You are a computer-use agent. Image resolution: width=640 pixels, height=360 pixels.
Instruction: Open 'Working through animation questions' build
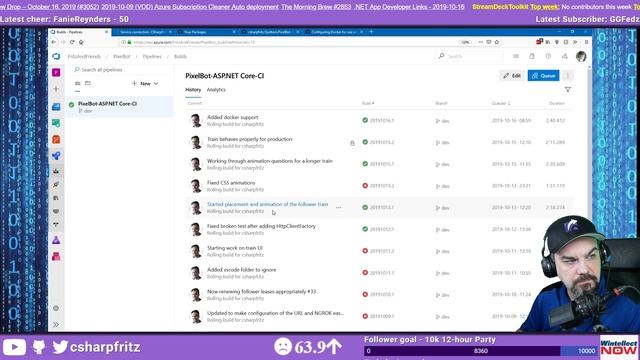[270, 161]
